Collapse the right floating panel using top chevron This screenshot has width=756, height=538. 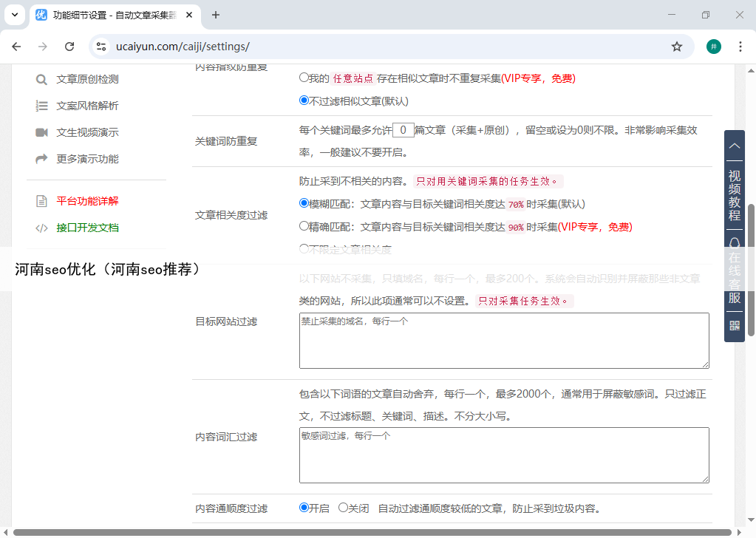click(x=734, y=146)
